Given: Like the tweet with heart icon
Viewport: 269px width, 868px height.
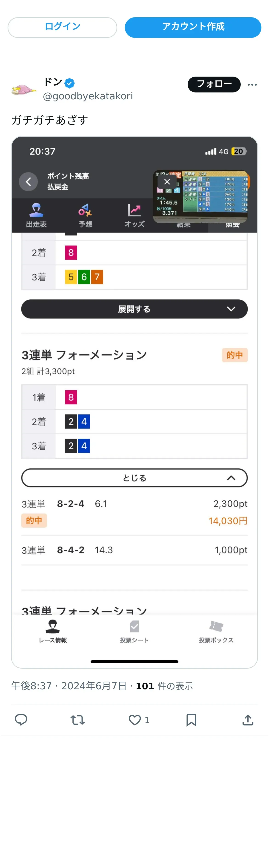Looking at the screenshot, I should (135, 719).
